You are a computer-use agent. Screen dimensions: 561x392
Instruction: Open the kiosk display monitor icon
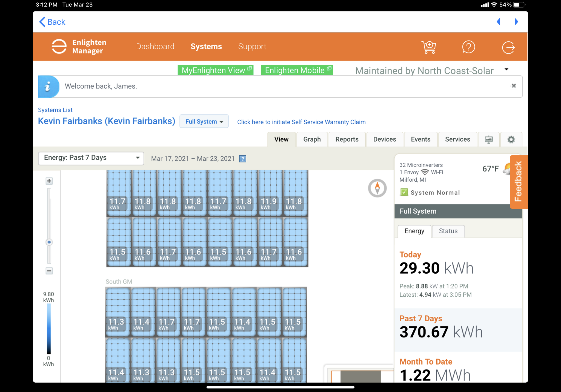489,139
